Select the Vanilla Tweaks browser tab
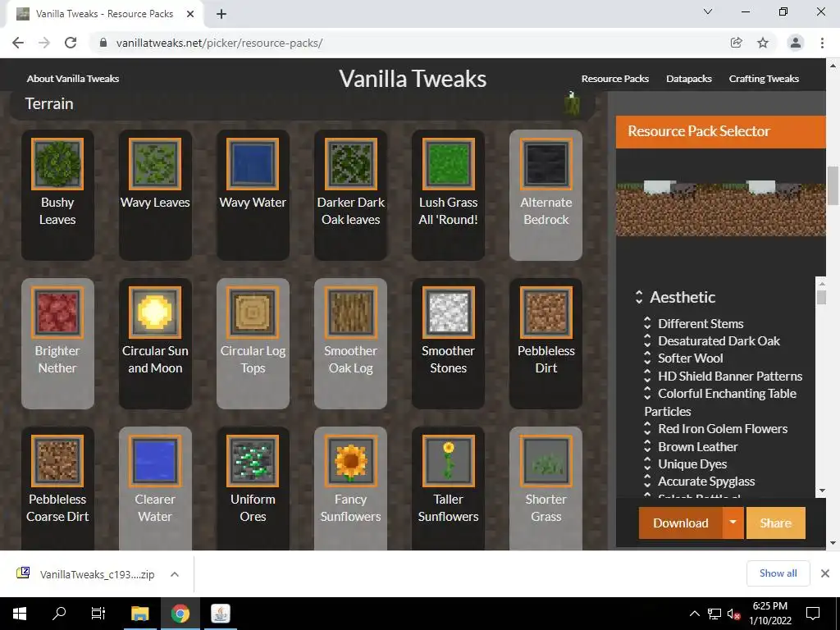Image resolution: width=840 pixels, height=630 pixels. 105,14
